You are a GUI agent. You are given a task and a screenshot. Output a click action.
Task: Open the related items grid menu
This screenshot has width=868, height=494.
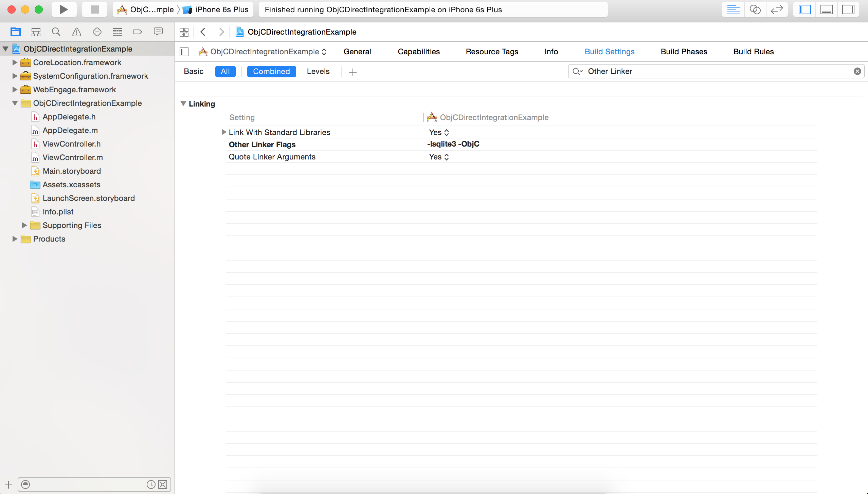[x=184, y=32]
